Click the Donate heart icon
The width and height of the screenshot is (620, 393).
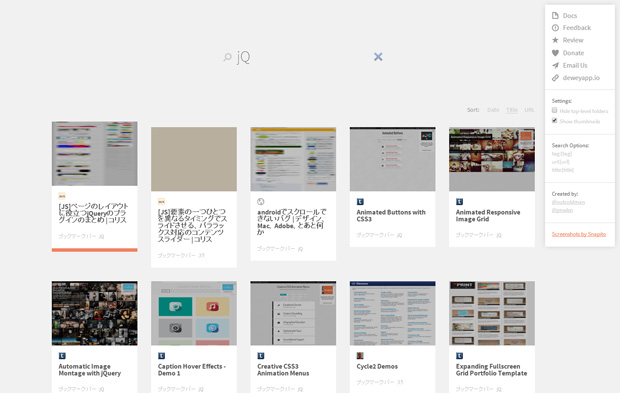[555, 53]
